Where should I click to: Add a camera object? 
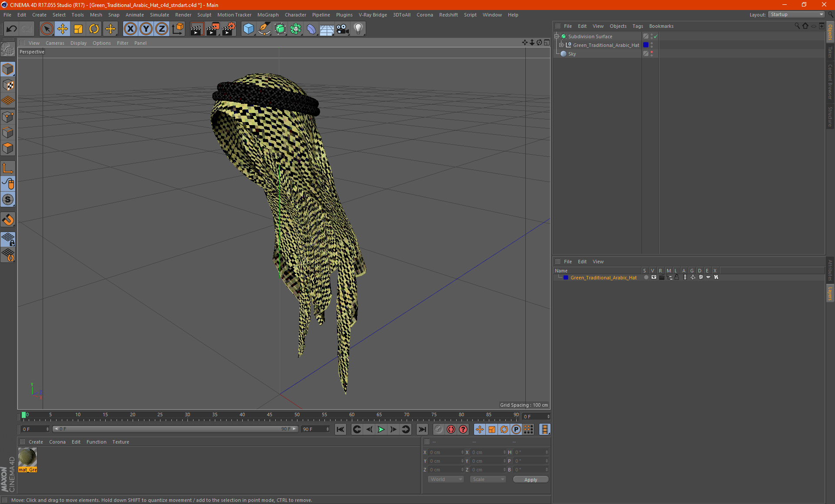pyautogui.click(x=343, y=29)
